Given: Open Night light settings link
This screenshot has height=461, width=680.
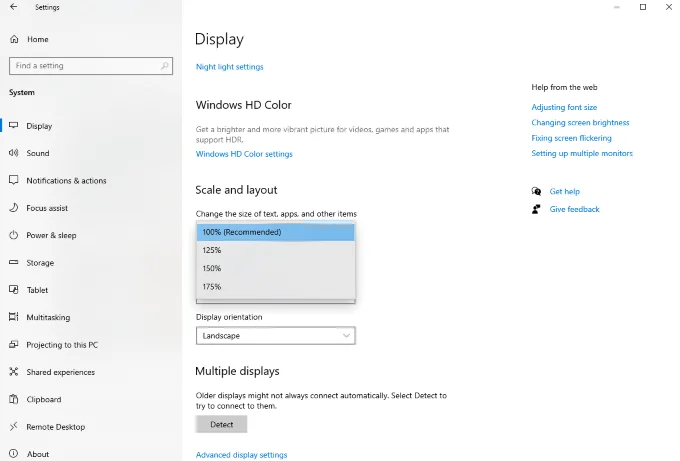Looking at the screenshot, I should [x=230, y=67].
